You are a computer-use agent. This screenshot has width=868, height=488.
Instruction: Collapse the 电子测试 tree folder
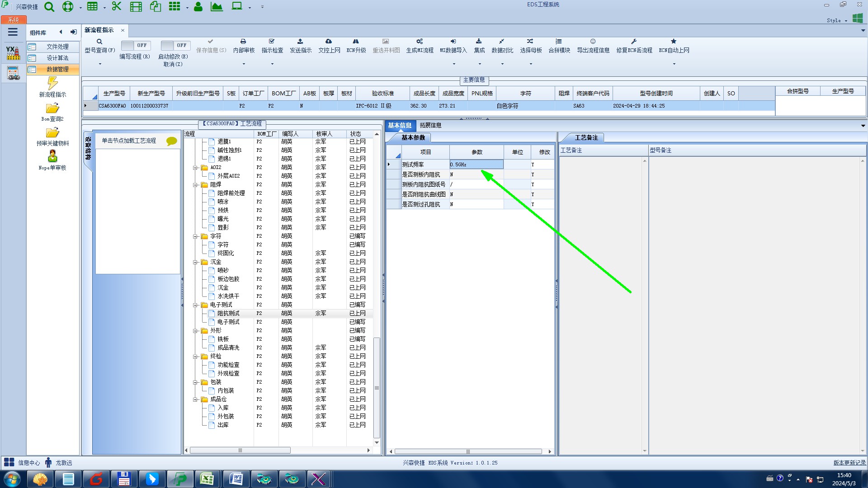coord(196,305)
